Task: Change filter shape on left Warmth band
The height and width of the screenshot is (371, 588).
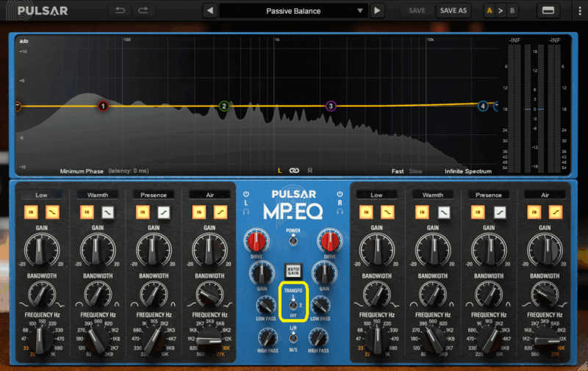Action: pyautogui.click(x=107, y=212)
